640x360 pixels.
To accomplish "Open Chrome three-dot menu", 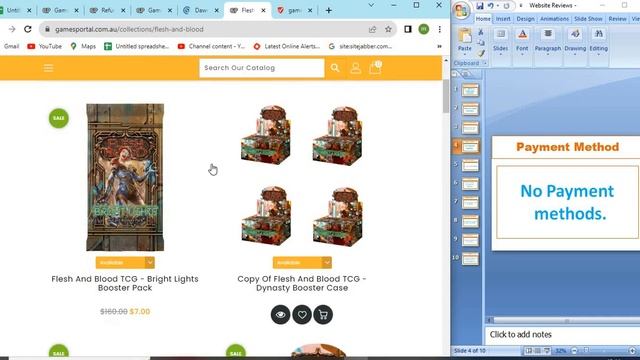I will click(440, 29).
